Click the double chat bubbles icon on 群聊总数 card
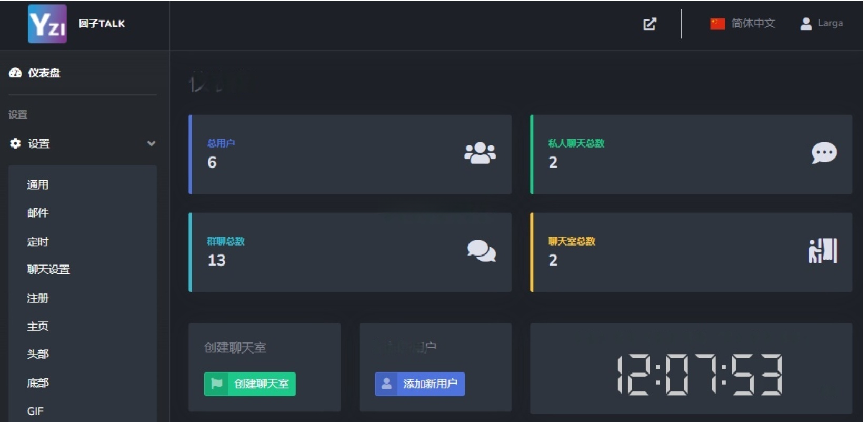This screenshot has height=422, width=868. point(482,251)
